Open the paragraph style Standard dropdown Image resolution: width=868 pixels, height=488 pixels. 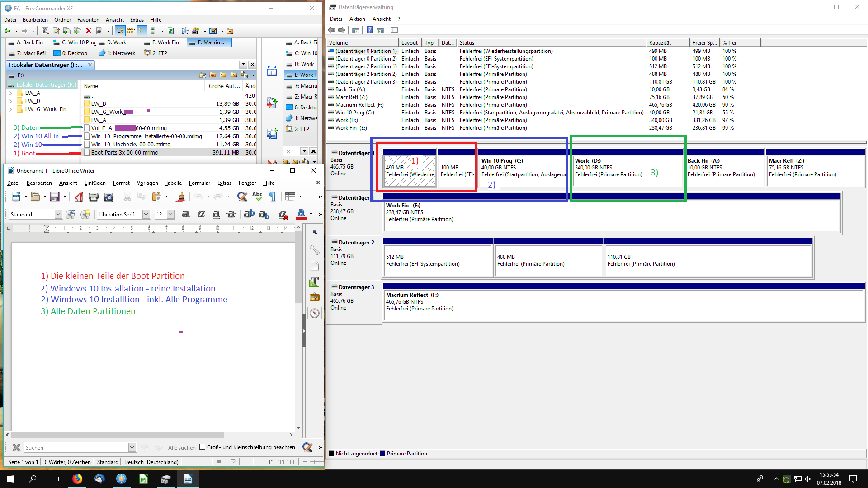tap(58, 214)
